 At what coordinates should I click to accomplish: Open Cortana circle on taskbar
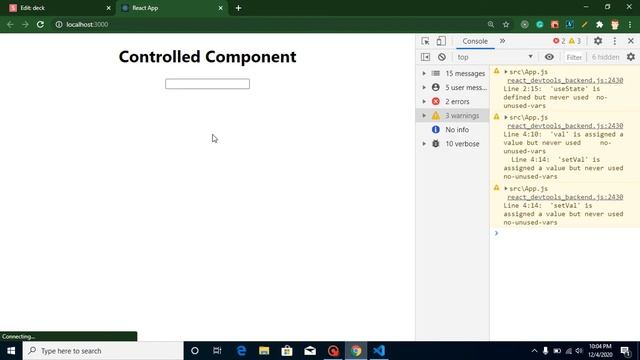point(195,351)
